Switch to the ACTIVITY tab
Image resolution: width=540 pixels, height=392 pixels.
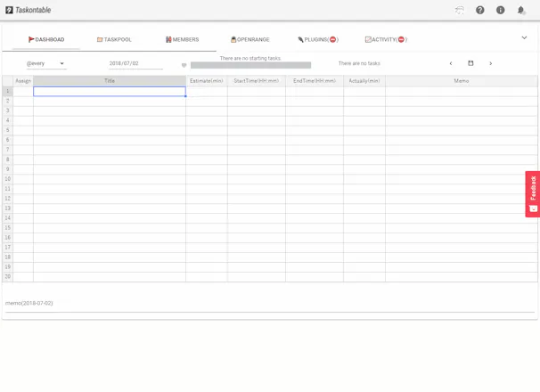pyautogui.click(x=386, y=39)
